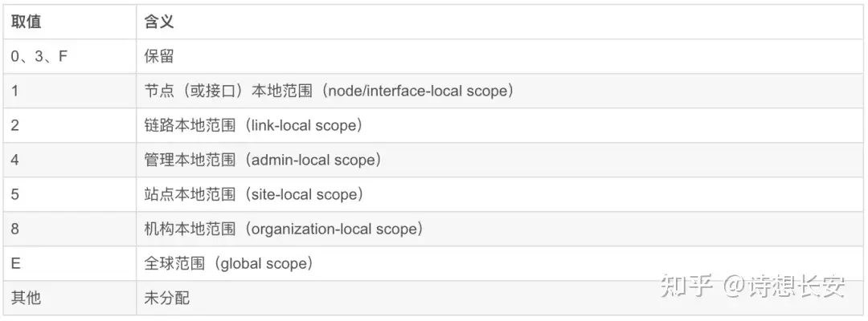Click the 知乎 watermark logo text
Viewport: 868px width, 321px height.
pyautogui.click(x=687, y=286)
